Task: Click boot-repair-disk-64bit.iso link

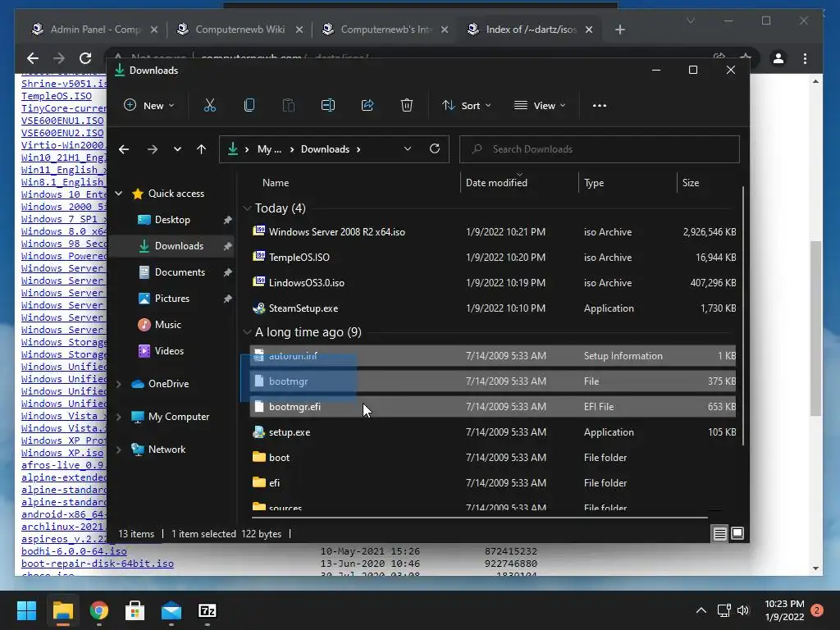Action: (x=98, y=563)
